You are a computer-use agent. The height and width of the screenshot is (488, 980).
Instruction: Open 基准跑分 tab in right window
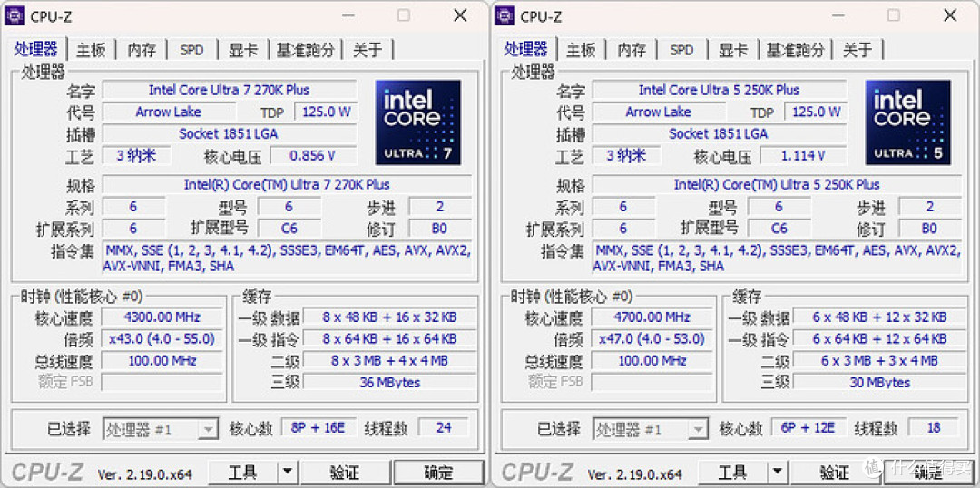[x=796, y=50]
